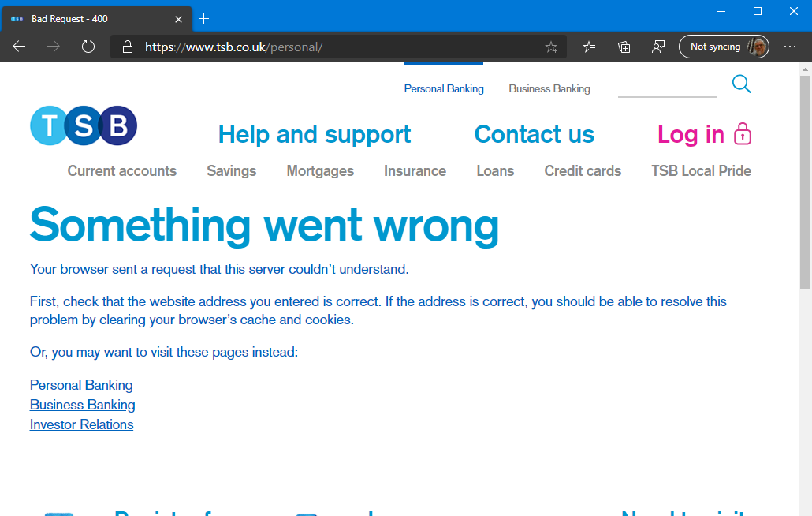Switch to Business Banking

tap(549, 88)
